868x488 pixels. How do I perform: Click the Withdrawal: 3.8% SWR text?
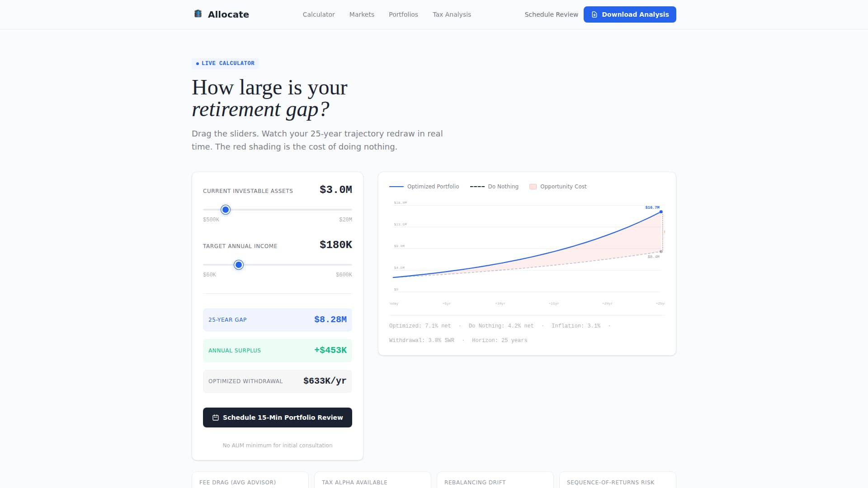[x=422, y=340]
